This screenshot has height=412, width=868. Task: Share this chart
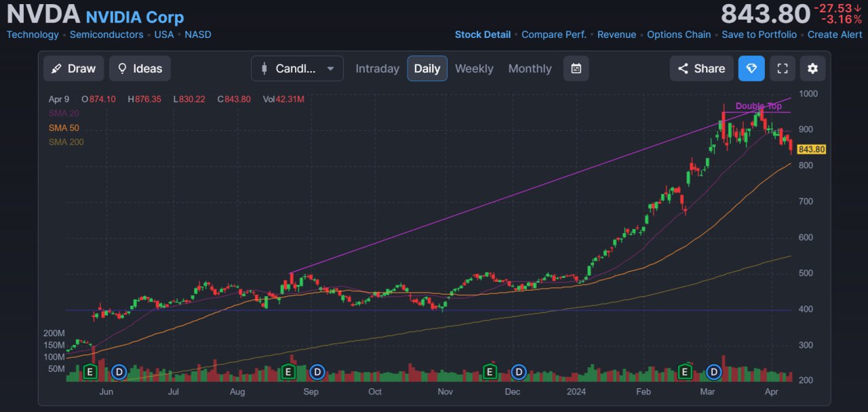[x=701, y=68]
